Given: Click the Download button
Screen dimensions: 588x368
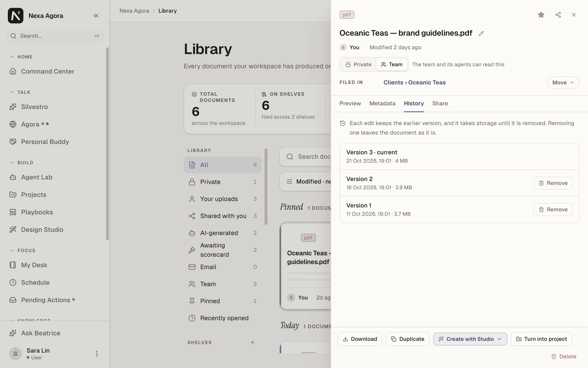Looking at the screenshot, I should point(360,339).
